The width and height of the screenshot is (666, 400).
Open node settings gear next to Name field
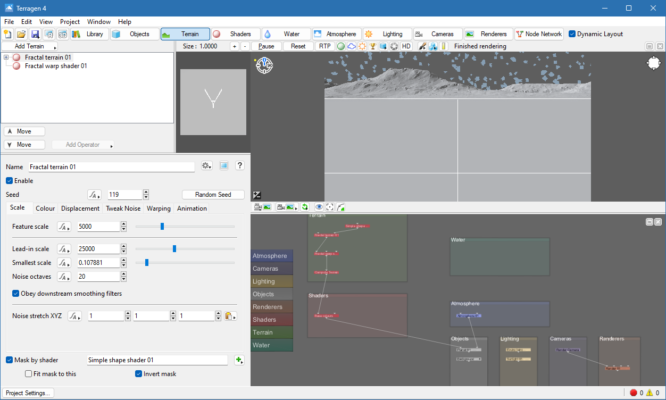tap(206, 166)
